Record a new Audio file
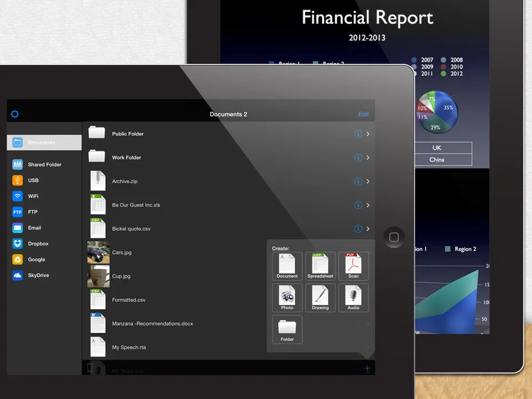 click(x=353, y=297)
